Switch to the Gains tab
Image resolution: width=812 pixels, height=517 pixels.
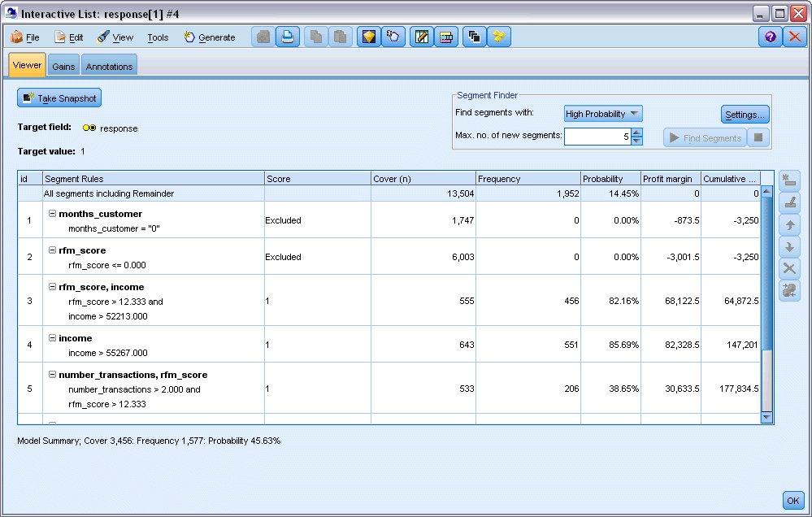(x=63, y=67)
